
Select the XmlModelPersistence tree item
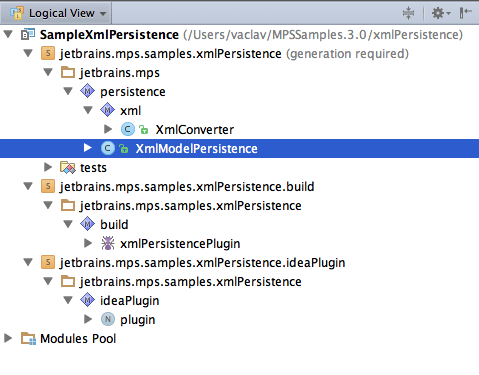click(239, 148)
